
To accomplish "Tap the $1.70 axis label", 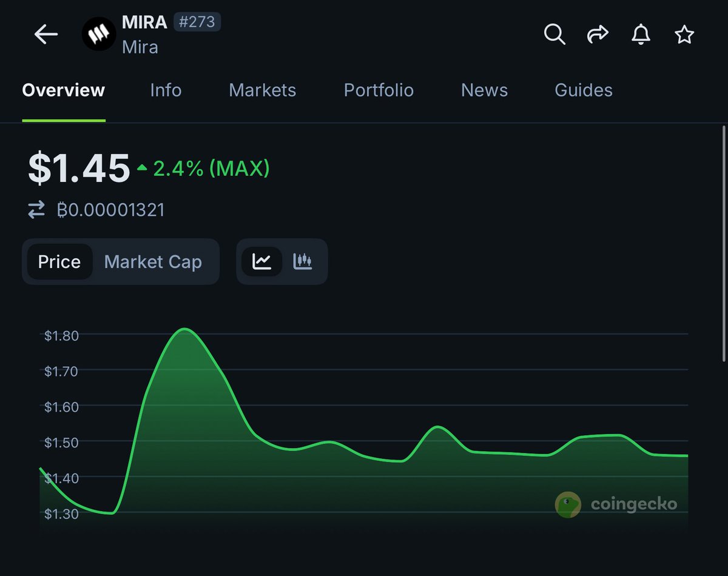I will [61, 371].
